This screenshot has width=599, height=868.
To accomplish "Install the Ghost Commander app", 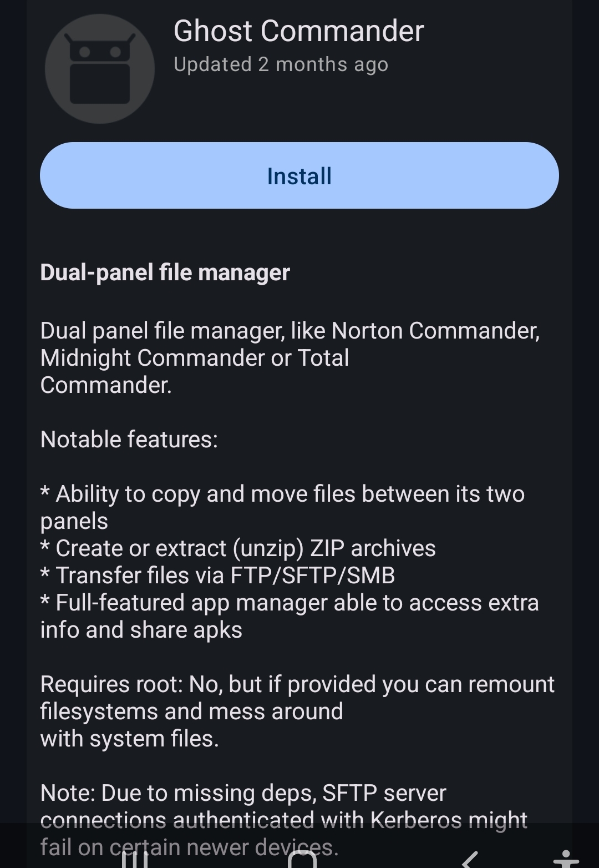I will coord(299,175).
